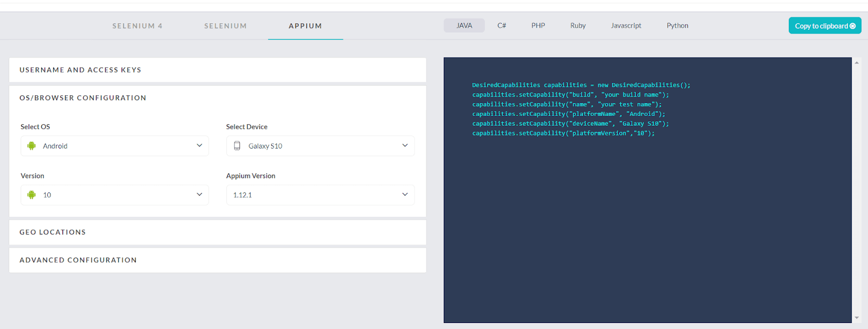
Task: Choose the JAVA language tab
Action: tap(464, 25)
